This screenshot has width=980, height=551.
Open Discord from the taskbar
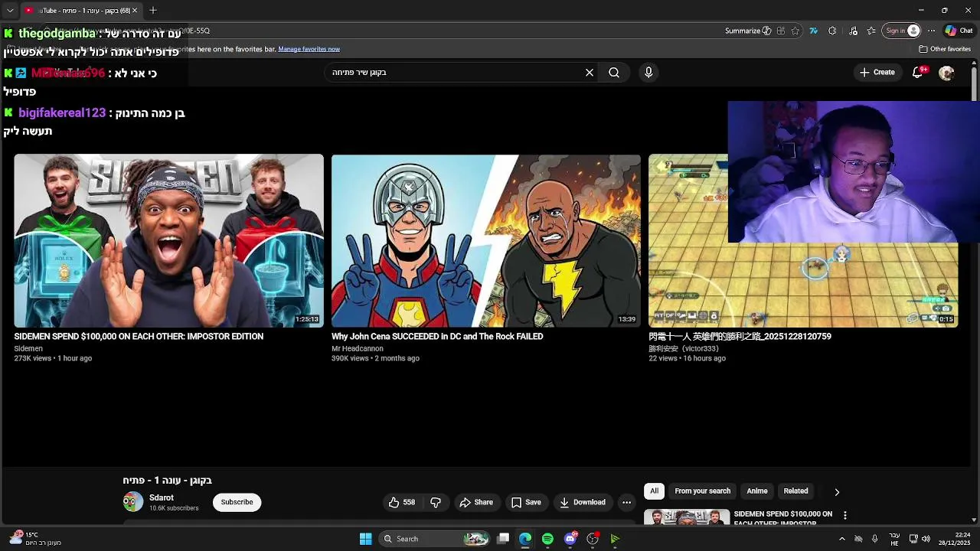[x=570, y=539]
